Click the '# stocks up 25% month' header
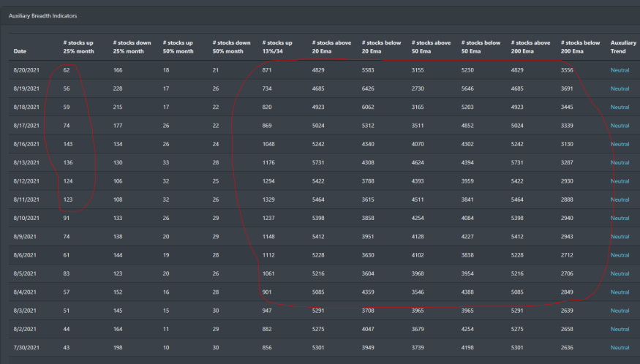The height and width of the screenshot is (364, 640). point(78,47)
